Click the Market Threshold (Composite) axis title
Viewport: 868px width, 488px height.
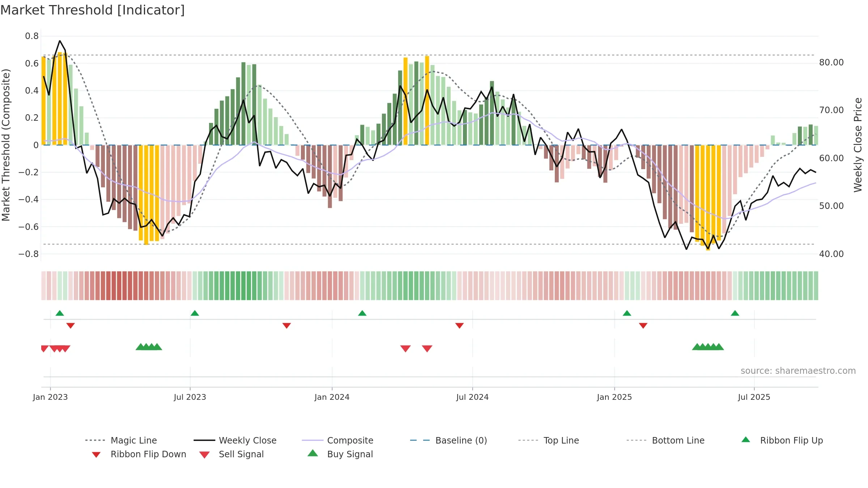6,145
